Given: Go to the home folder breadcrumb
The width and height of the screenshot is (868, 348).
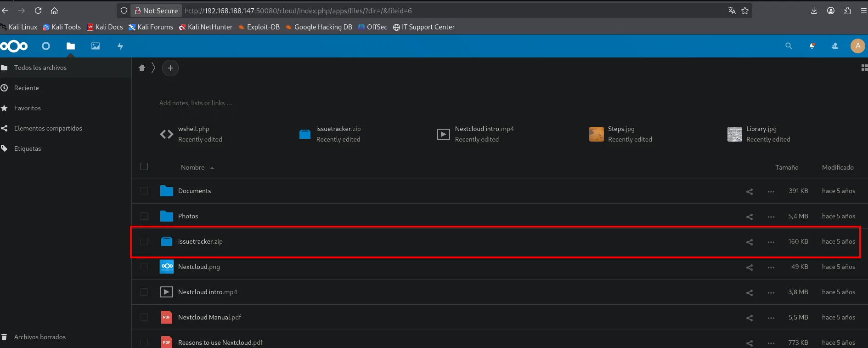Looking at the screenshot, I should (142, 68).
